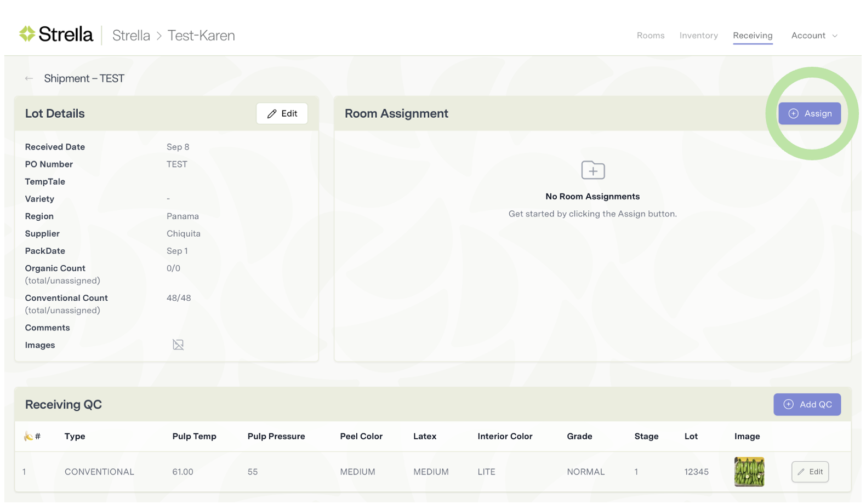Click the empty folder plus icon
The height and width of the screenshot is (504, 866).
(x=592, y=170)
